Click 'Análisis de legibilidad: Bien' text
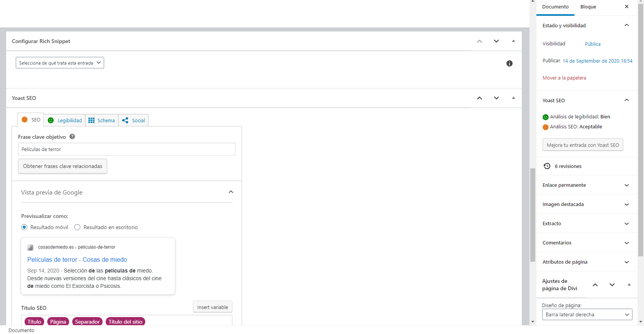The width and height of the screenshot is (644, 334). pos(580,117)
